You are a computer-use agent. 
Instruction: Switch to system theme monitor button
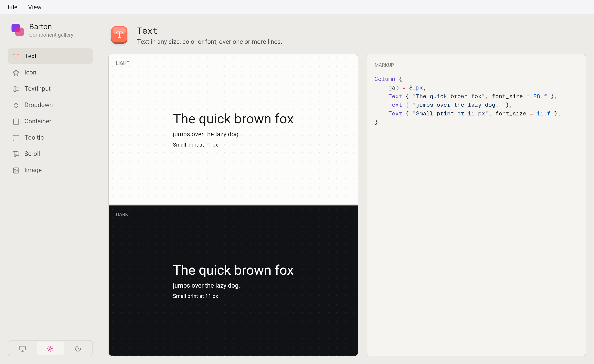click(23, 348)
